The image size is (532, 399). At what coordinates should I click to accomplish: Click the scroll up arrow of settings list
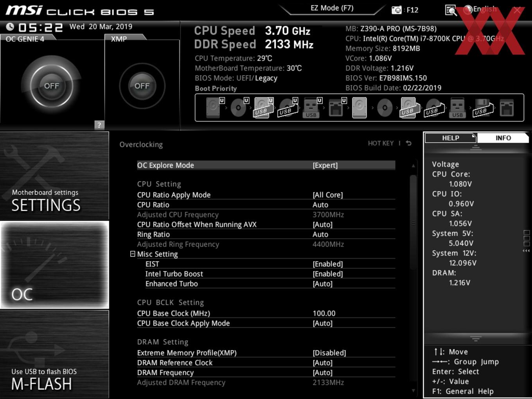coord(413,166)
